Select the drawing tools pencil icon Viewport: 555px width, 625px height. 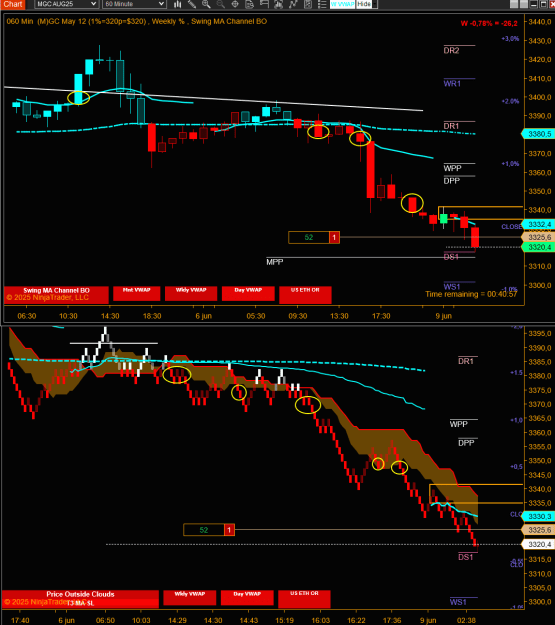192,4
